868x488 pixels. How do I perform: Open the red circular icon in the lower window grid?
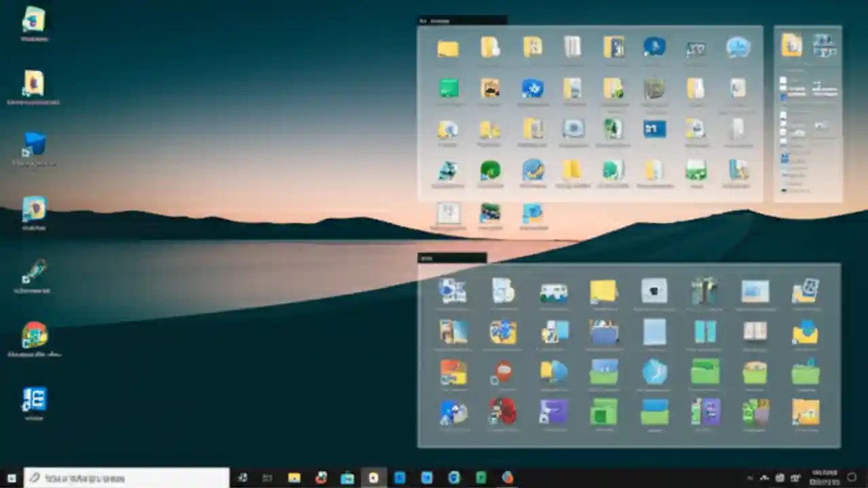click(502, 373)
